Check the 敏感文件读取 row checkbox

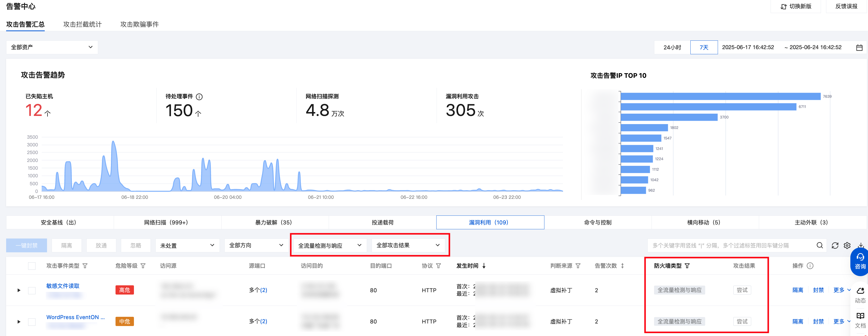[32, 290]
